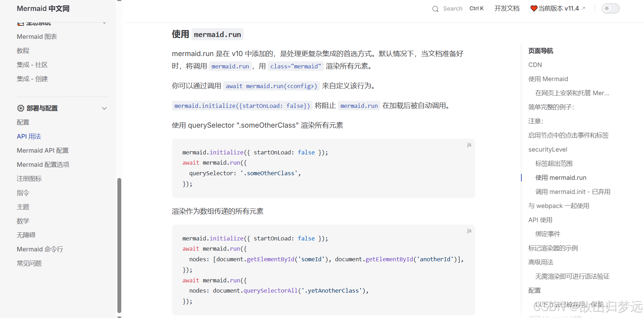Jump to 配置 in the right page navigation
This screenshot has height=318, width=644.
click(x=534, y=291)
